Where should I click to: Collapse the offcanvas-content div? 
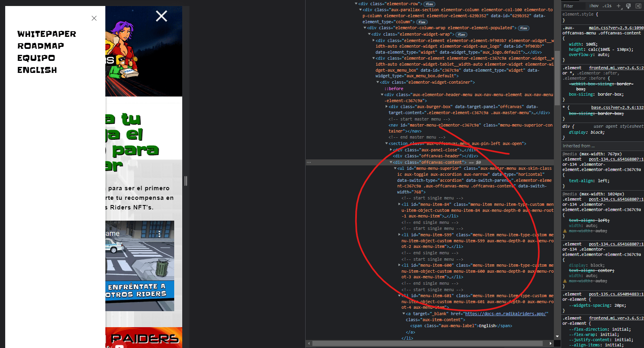[391, 162]
